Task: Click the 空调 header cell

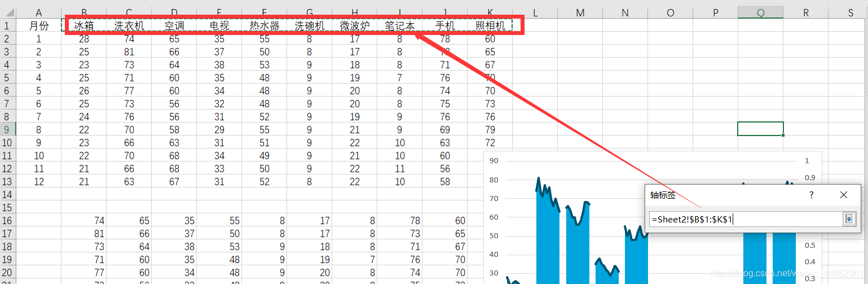Action: 174,25
